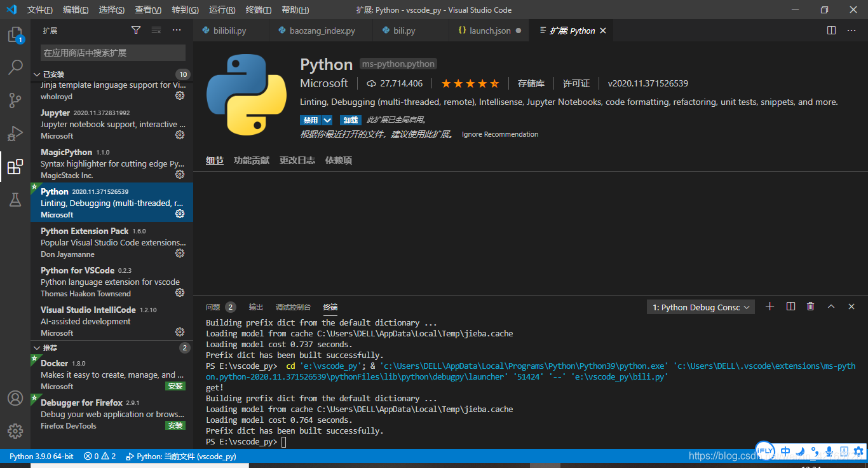Open the Terminal menu

coord(258,10)
